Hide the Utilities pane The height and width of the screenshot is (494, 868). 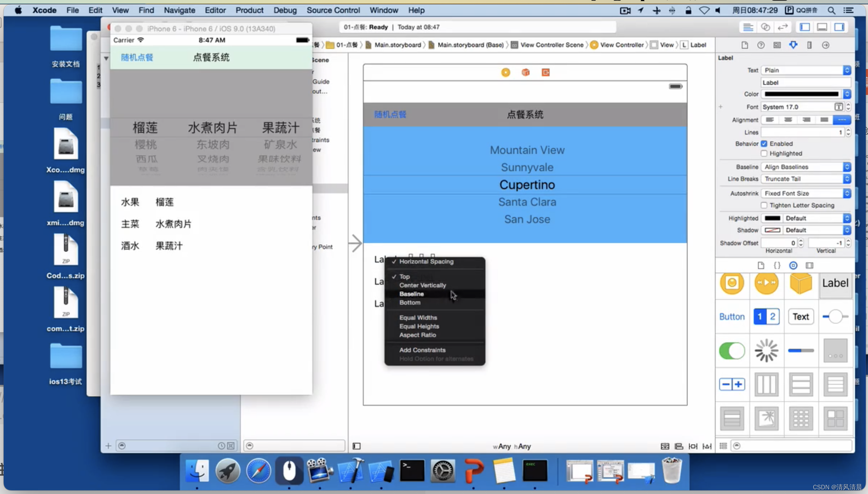[839, 27]
